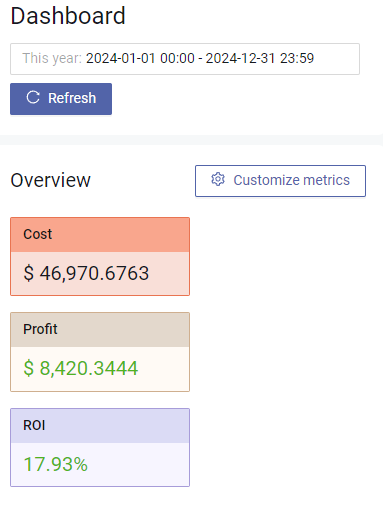383x505 pixels.
Task: Click the Cost metric card header
Action: [100, 235]
